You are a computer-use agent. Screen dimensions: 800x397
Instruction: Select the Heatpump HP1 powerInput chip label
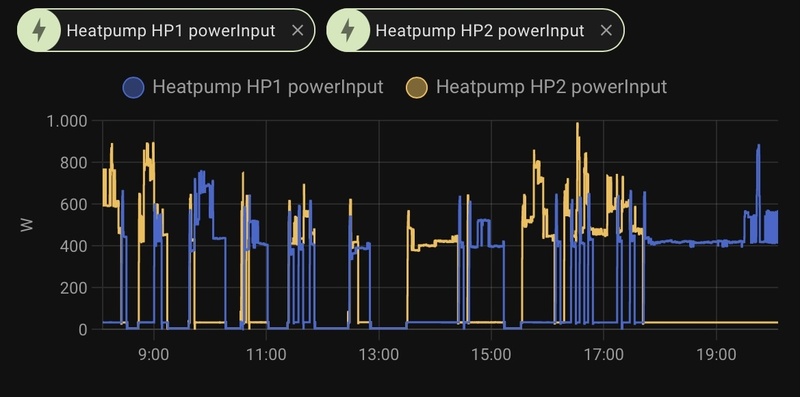[171, 31]
